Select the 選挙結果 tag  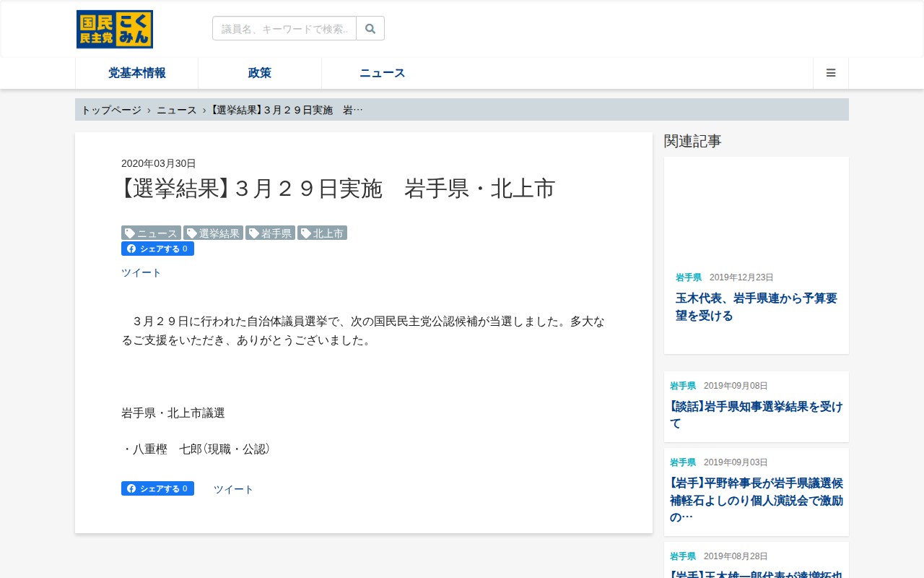[213, 233]
